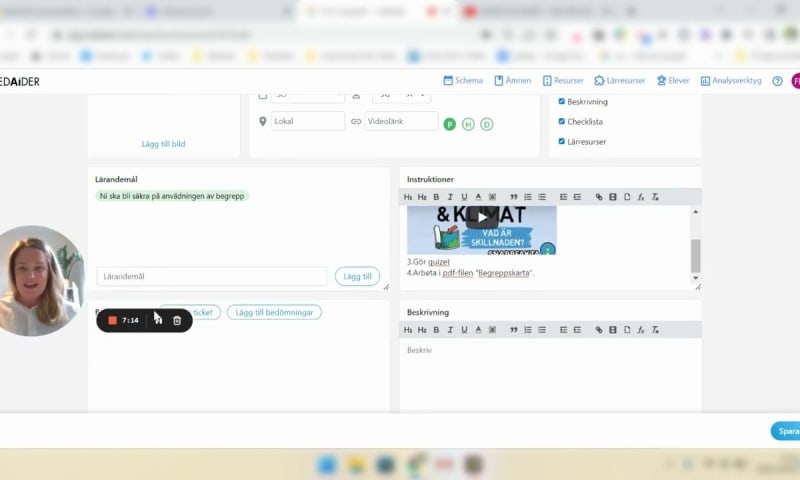Open the Elever menu
800x480 pixels.
(672, 81)
